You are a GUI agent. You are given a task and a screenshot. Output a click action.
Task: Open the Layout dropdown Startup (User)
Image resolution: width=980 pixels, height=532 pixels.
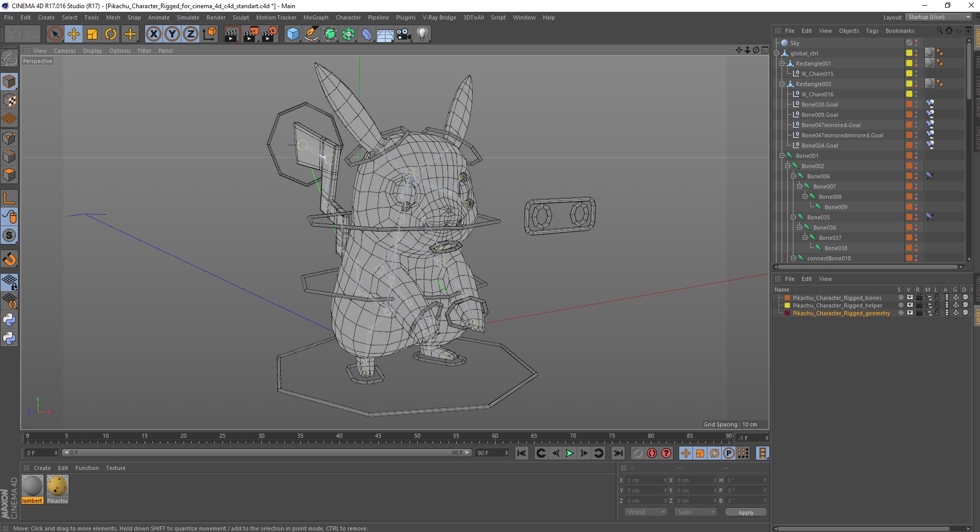pos(939,17)
